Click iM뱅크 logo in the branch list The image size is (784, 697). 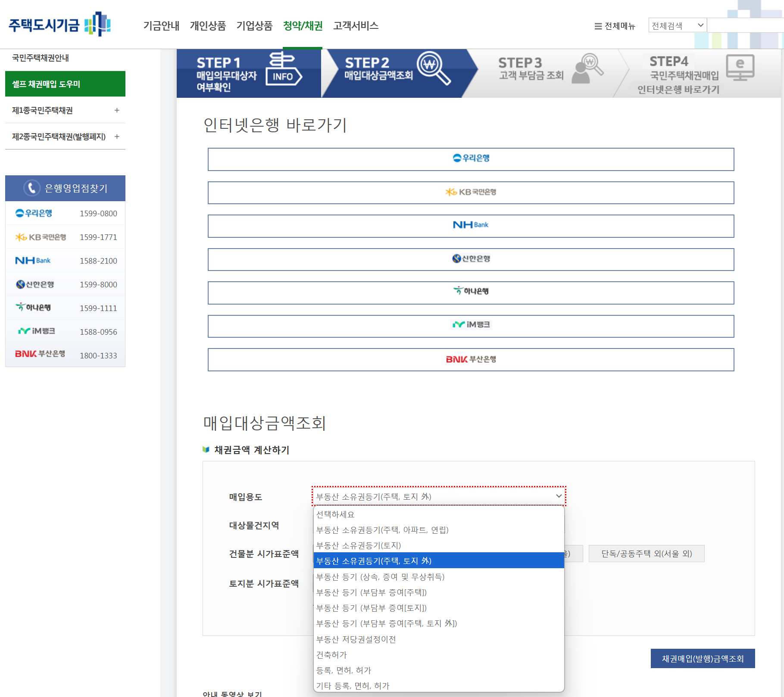[x=37, y=331]
